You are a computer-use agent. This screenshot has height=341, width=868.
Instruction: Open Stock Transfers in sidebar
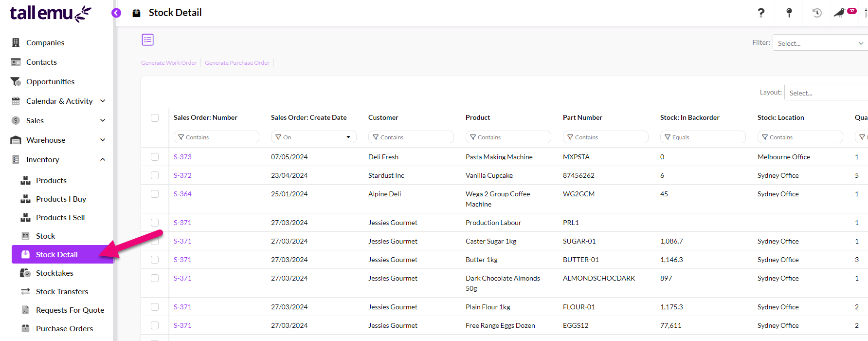coord(62,291)
